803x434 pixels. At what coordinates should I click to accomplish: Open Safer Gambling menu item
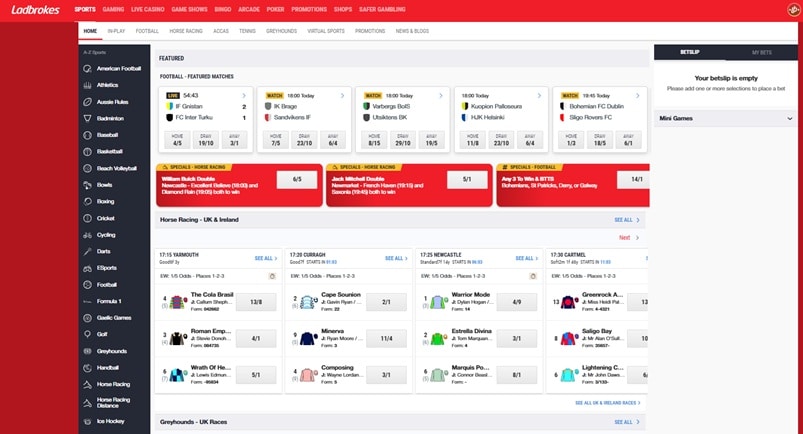382,9
